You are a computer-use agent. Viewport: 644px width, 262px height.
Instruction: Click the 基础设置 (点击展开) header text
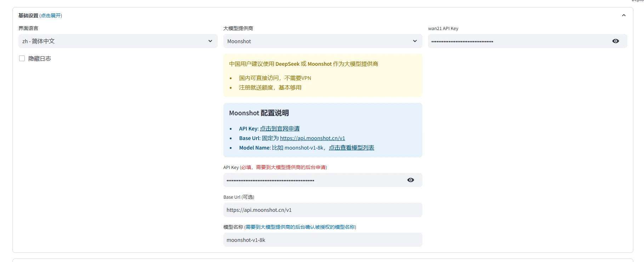point(40,16)
